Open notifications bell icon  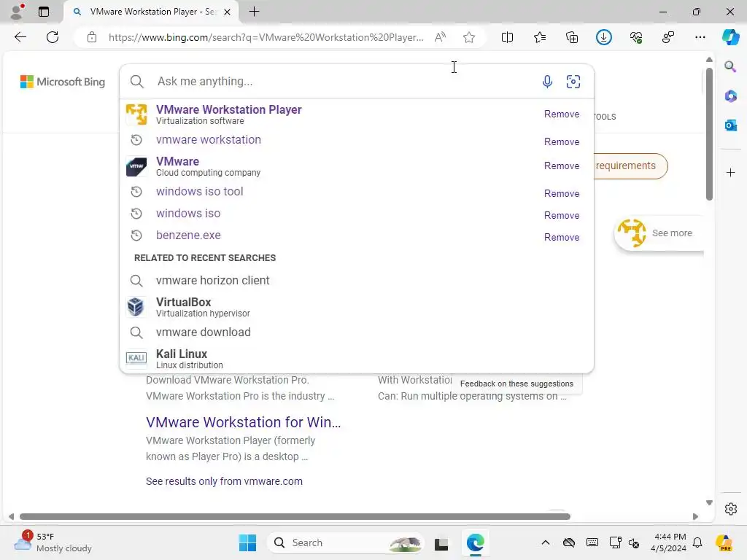pyautogui.click(x=697, y=542)
